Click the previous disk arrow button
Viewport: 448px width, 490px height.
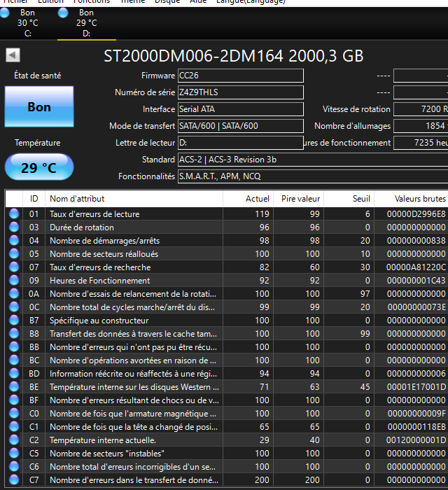coord(13,55)
